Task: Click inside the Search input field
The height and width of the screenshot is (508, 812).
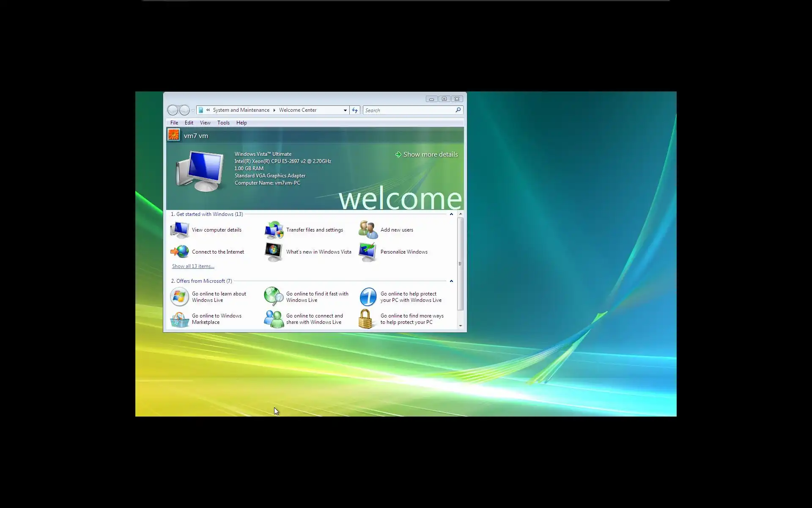Action: click(x=408, y=110)
